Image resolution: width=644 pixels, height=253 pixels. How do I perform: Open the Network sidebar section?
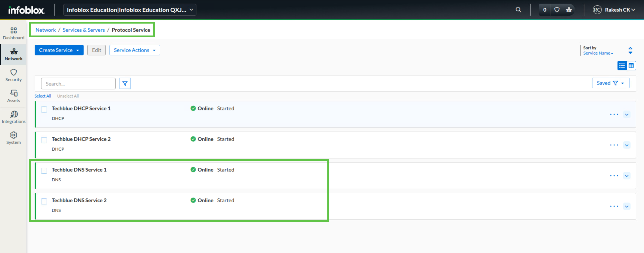(x=13, y=55)
